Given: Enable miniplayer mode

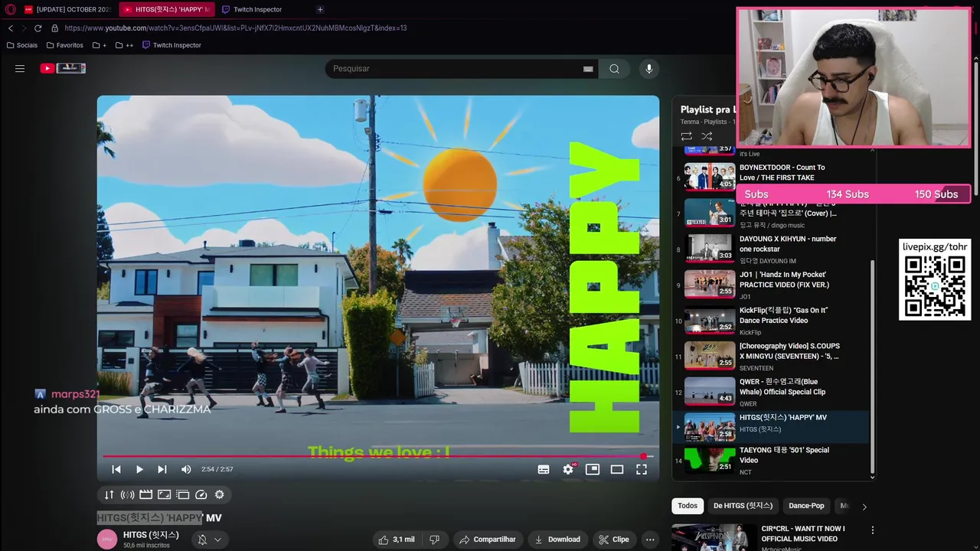Looking at the screenshot, I should (593, 469).
